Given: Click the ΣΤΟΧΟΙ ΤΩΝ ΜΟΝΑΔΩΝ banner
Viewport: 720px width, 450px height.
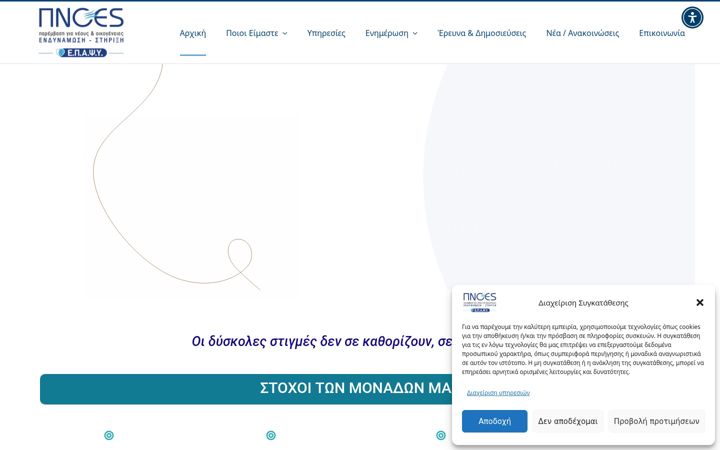Looking at the screenshot, I should click(246, 389).
